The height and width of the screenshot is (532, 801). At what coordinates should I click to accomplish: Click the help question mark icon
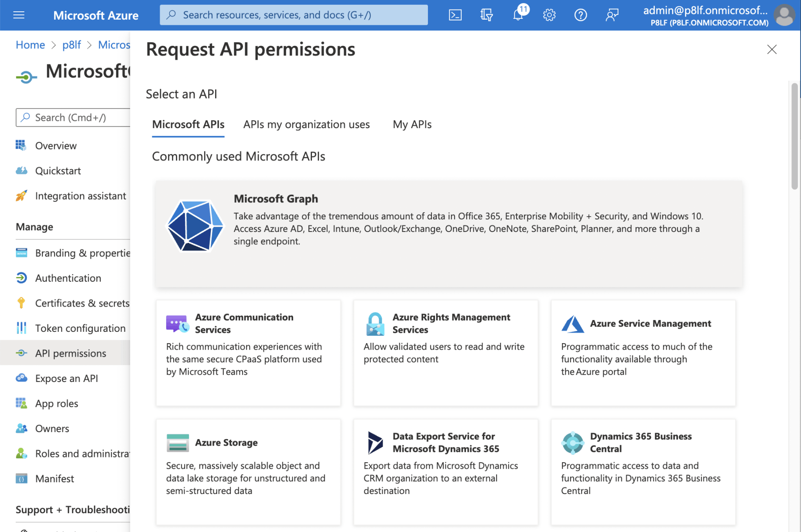click(x=580, y=15)
